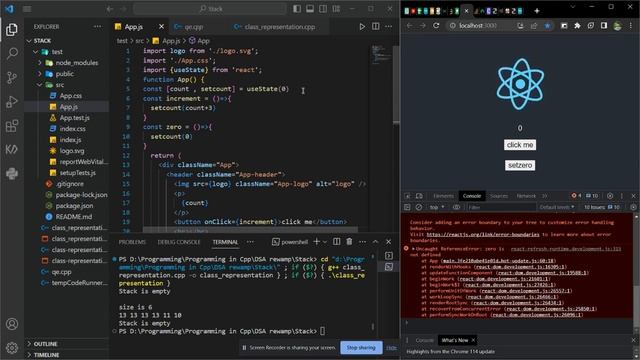The image size is (640, 360).
Task: Click Stop sharing in the recorder bar
Action: [x=361, y=348]
